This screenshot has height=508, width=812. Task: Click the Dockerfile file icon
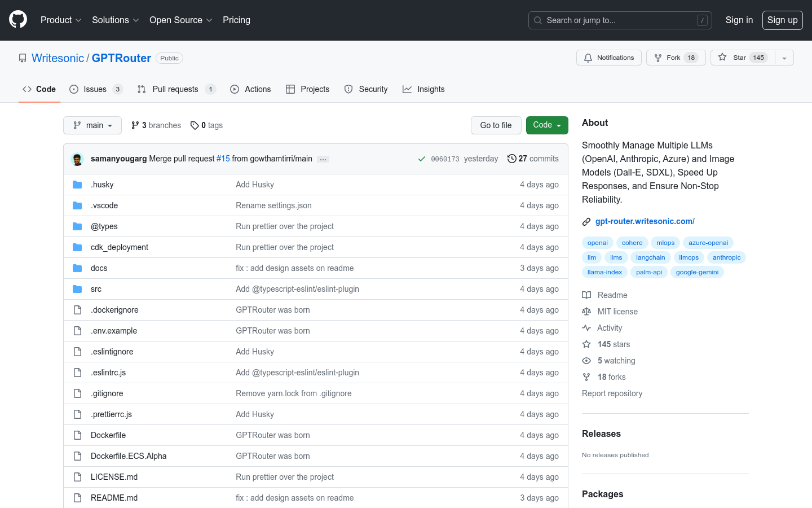tap(77, 435)
